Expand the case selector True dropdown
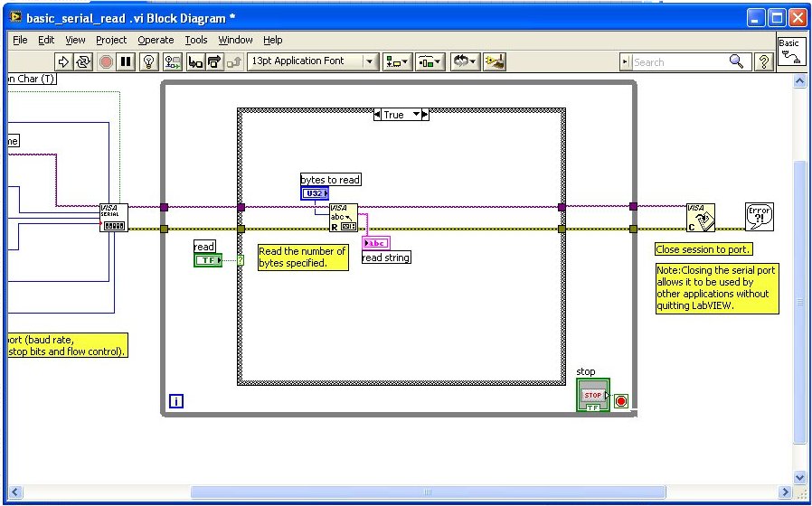The image size is (812, 506). pyautogui.click(x=417, y=115)
